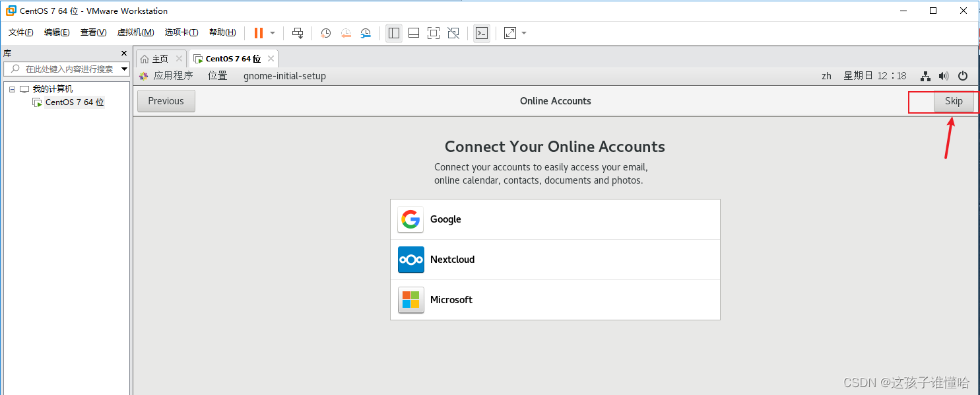The width and height of the screenshot is (980, 395).
Task: Select the Nextcloud account option
Action: click(x=555, y=260)
